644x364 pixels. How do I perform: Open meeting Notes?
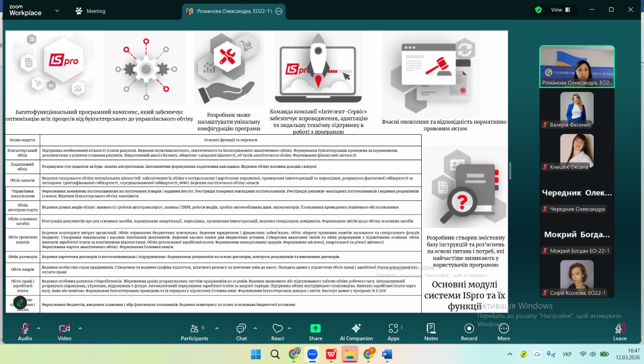(431, 332)
